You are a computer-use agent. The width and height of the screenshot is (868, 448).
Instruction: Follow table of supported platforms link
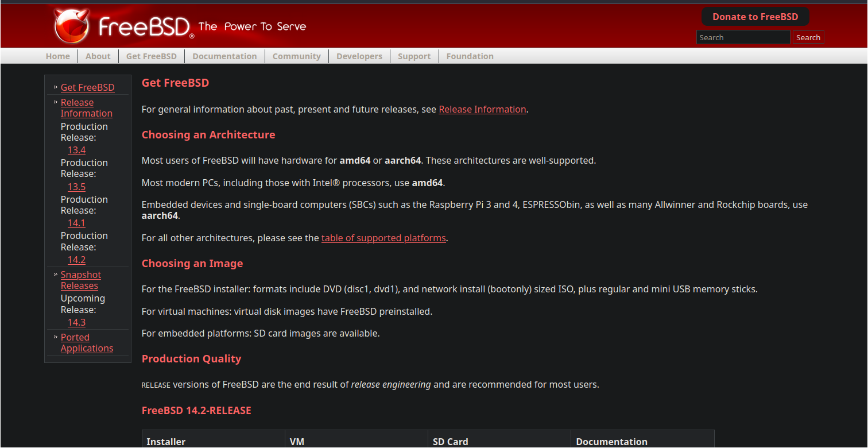coord(383,238)
